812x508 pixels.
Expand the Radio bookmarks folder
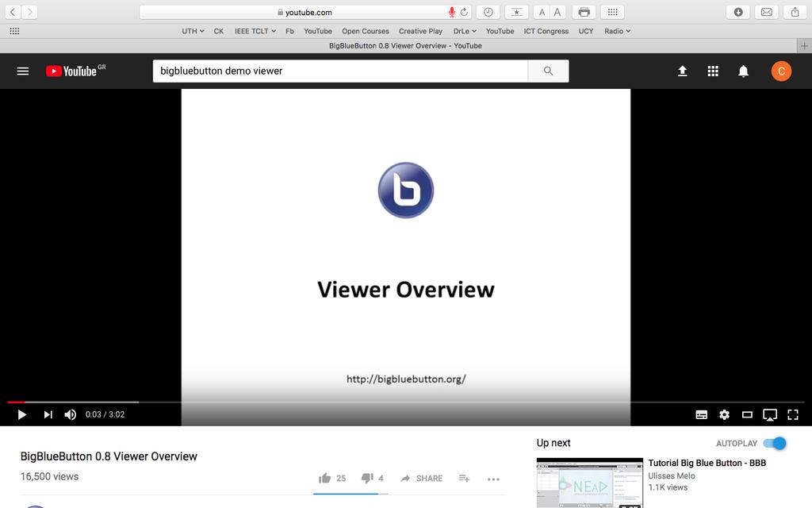tap(617, 31)
